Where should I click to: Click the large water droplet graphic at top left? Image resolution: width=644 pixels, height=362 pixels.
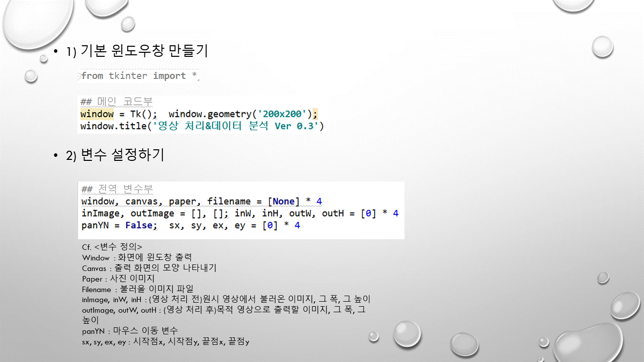coord(35,23)
